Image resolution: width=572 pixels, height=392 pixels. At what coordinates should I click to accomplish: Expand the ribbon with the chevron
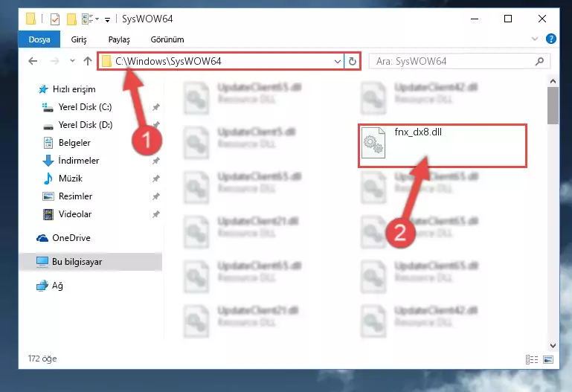pyautogui.click(x=535, y=39)
